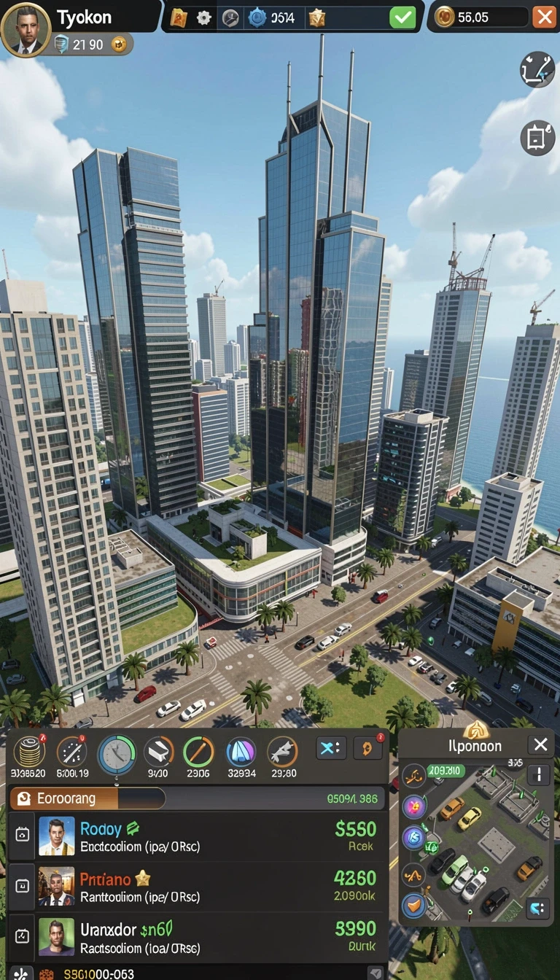Open the clipboard round button on right edge

click(x=537, y=137)
